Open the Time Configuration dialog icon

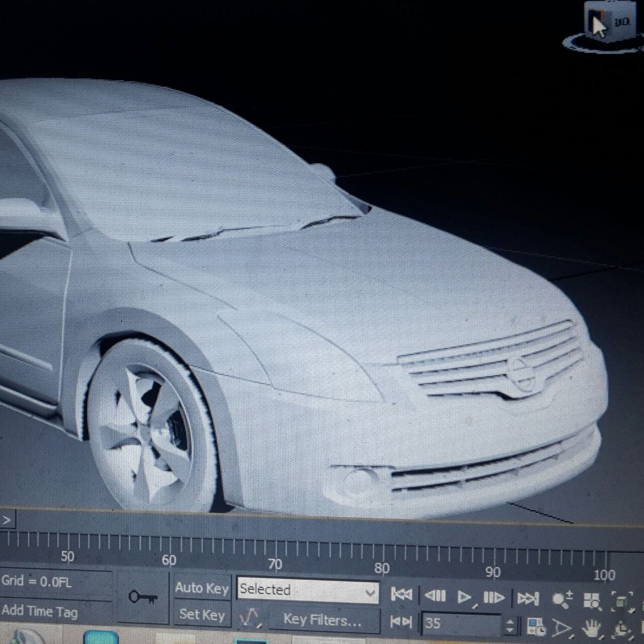click(535, 627)
